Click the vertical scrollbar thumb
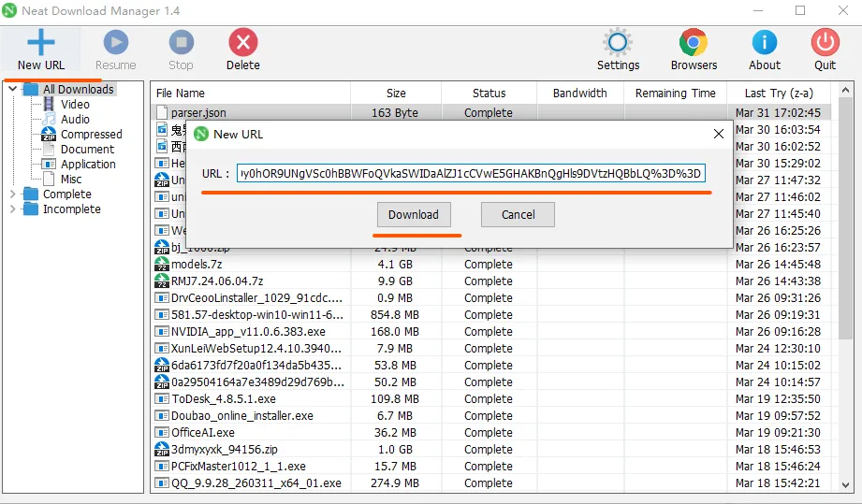This screenshot has height=504, width=862. [x=845, y=219]
